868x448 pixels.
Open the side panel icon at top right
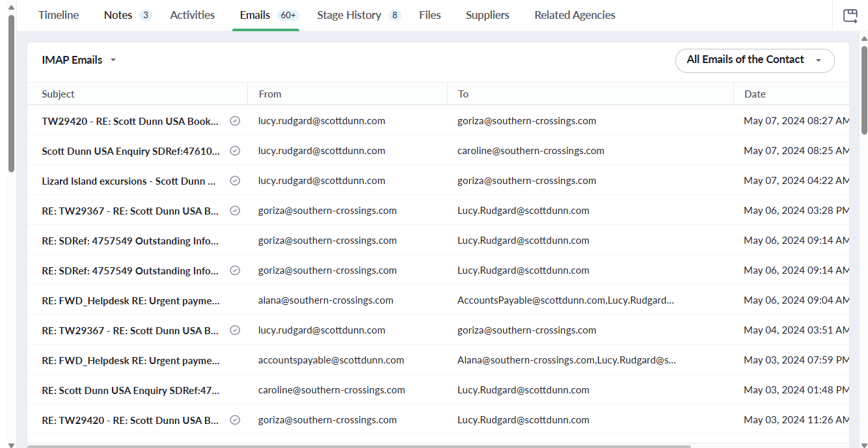(x=850, y=16)
